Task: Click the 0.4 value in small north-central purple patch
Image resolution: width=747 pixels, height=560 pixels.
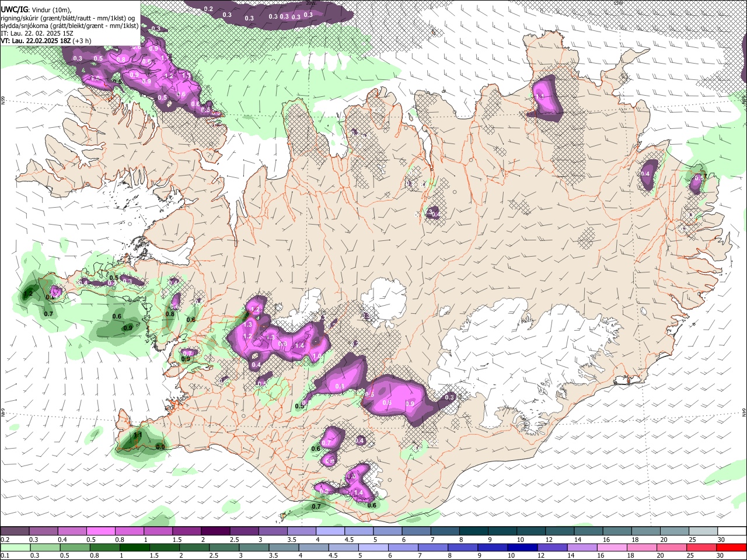Action: [435, 215]
